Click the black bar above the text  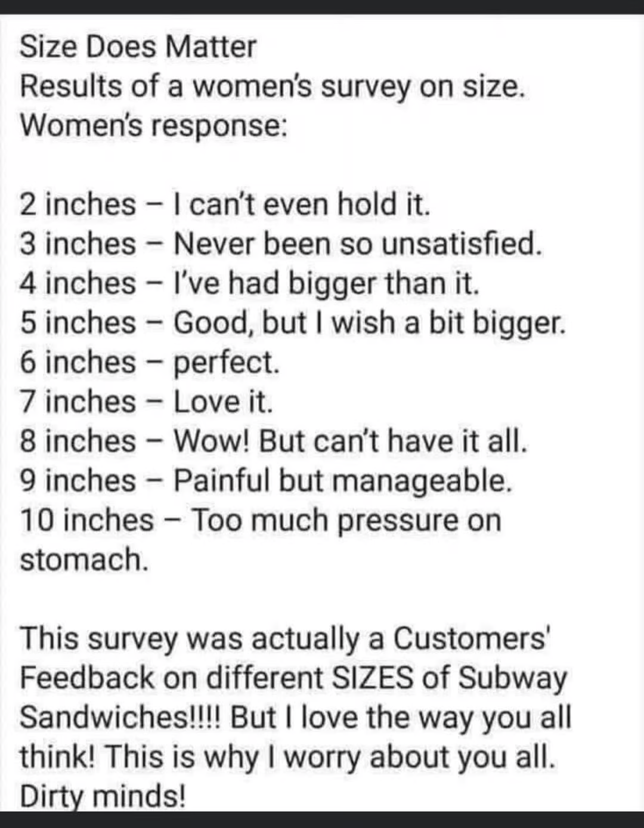click(322, 7)
